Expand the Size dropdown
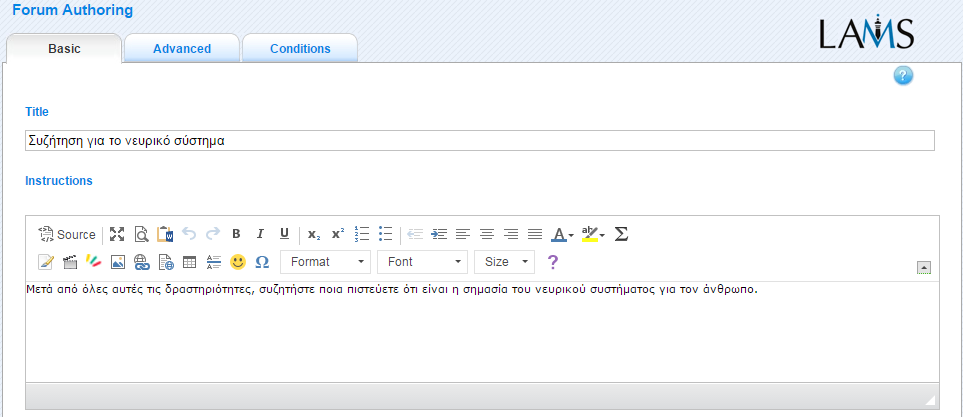 504,262
